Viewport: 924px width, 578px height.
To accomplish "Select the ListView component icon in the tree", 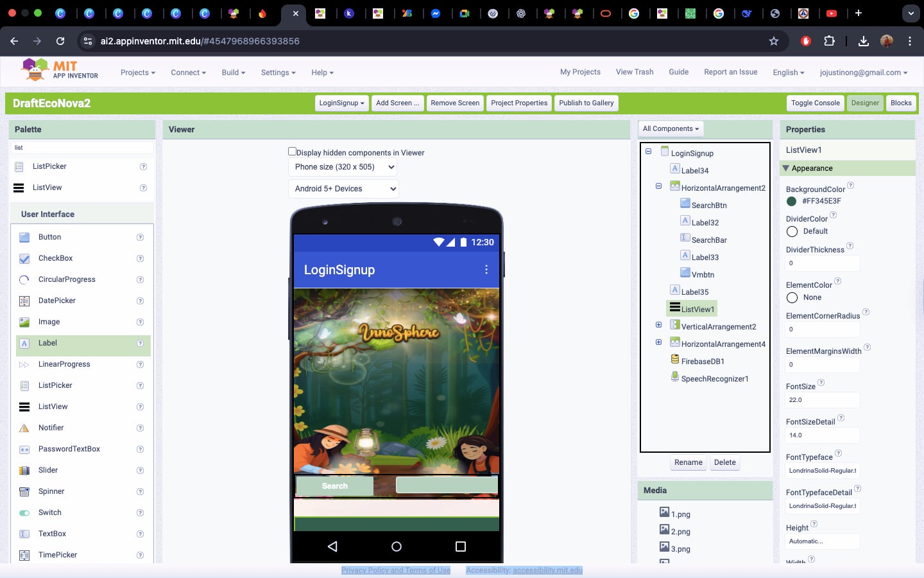I will 674,308.
